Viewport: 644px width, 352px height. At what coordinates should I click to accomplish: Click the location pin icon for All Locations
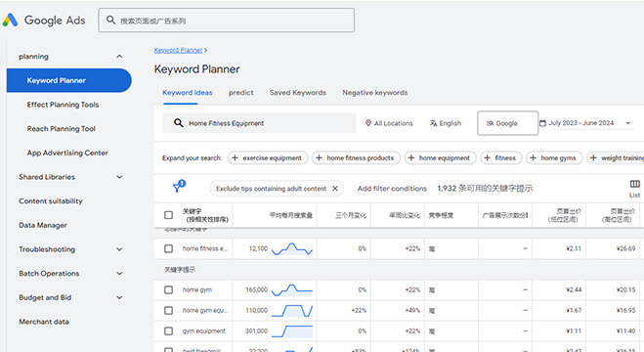coord(368,123)
